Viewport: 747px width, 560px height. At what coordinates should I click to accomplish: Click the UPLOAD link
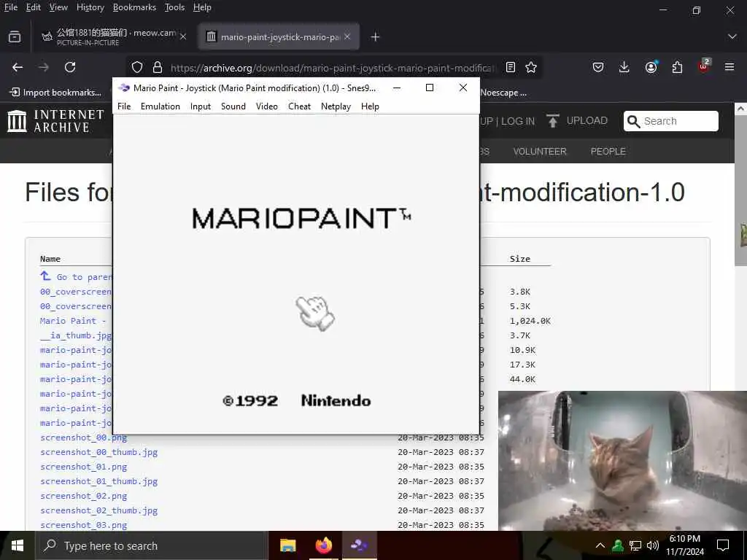pyautogui.click(x=587, y=120)
